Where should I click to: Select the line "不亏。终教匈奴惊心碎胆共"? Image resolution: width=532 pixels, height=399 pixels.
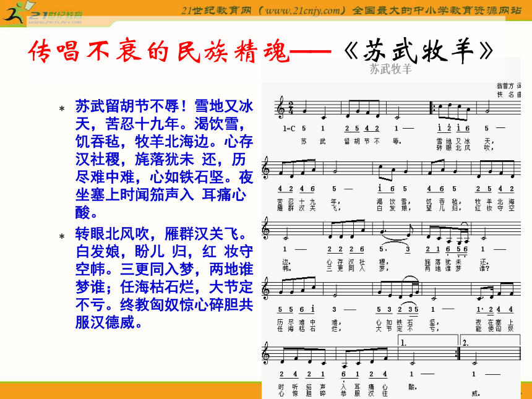(x=164, y=305)
